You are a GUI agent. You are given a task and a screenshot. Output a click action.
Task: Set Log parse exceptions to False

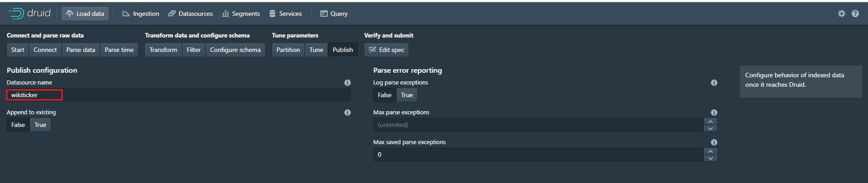point(384,95)
